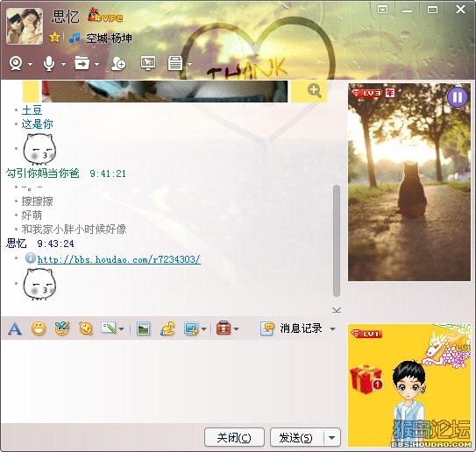Click the add friend to discussion icon

coord(118,64)
